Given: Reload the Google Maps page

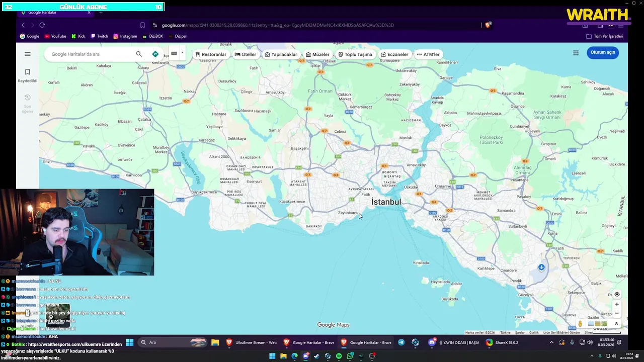Looking at the screenshot, I should 42,25.
